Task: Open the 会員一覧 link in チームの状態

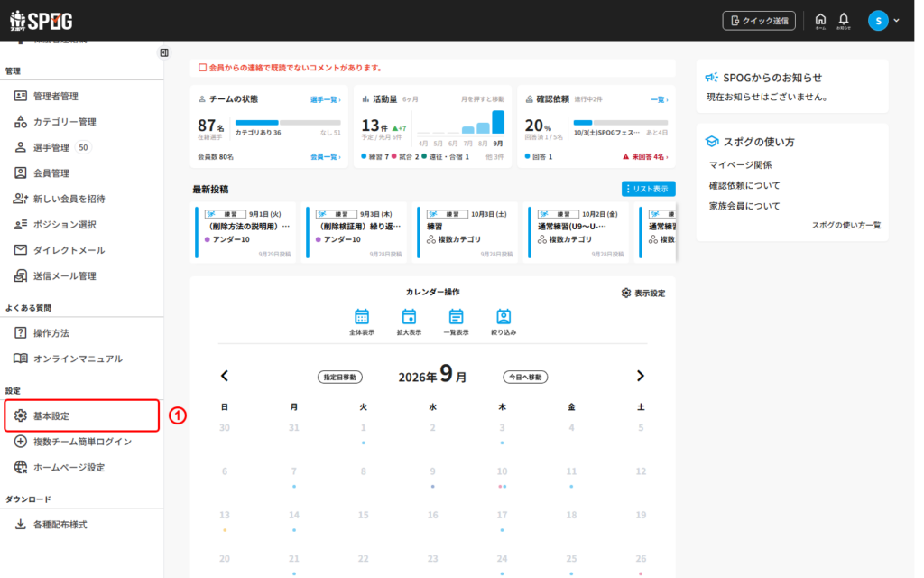Action: point(325,157)
